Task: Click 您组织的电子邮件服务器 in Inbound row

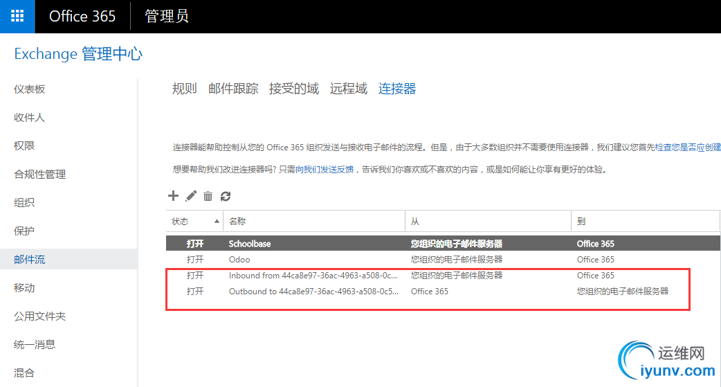Action: click(x=457, y=275)
